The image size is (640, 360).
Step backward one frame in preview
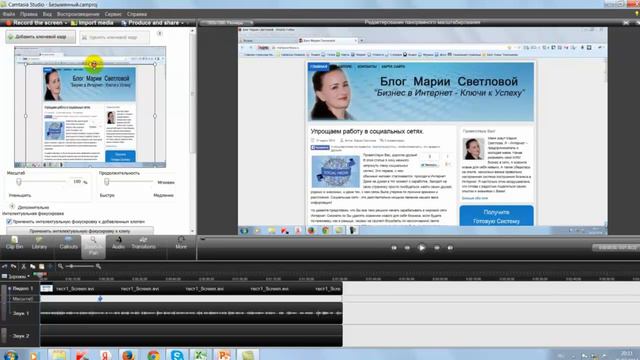pos(407,248)
